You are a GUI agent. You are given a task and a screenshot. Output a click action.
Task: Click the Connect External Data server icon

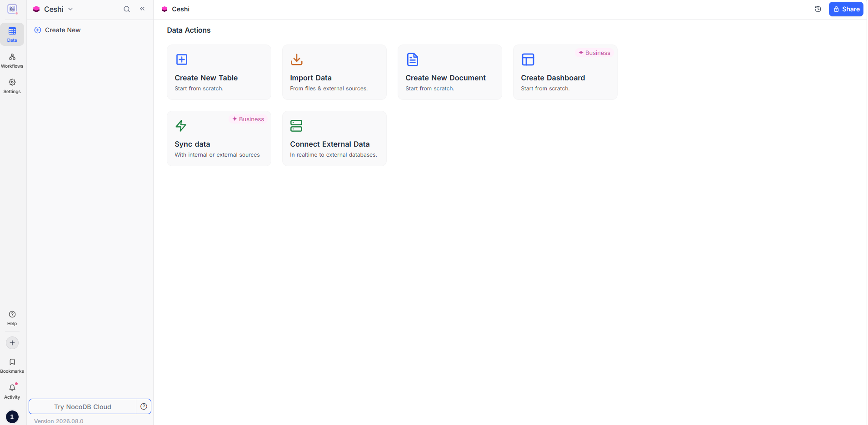(296, 126)
